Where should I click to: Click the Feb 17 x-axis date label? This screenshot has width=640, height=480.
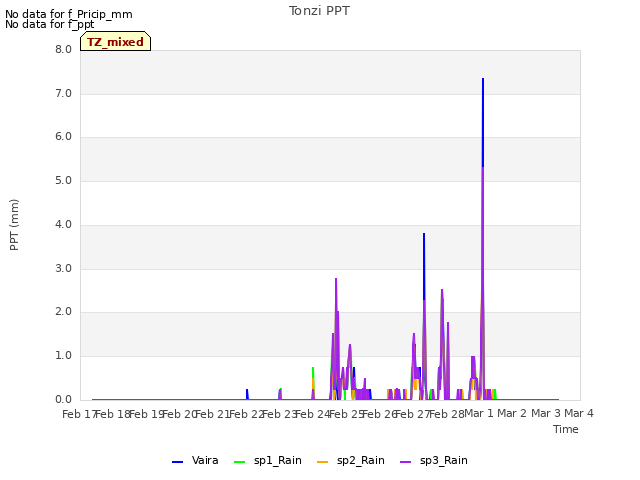click(x=79, y=414)
